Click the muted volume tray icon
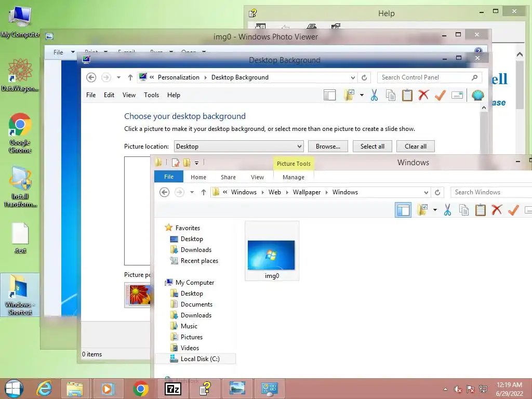 pyautogui.click(x=458, y=389)
